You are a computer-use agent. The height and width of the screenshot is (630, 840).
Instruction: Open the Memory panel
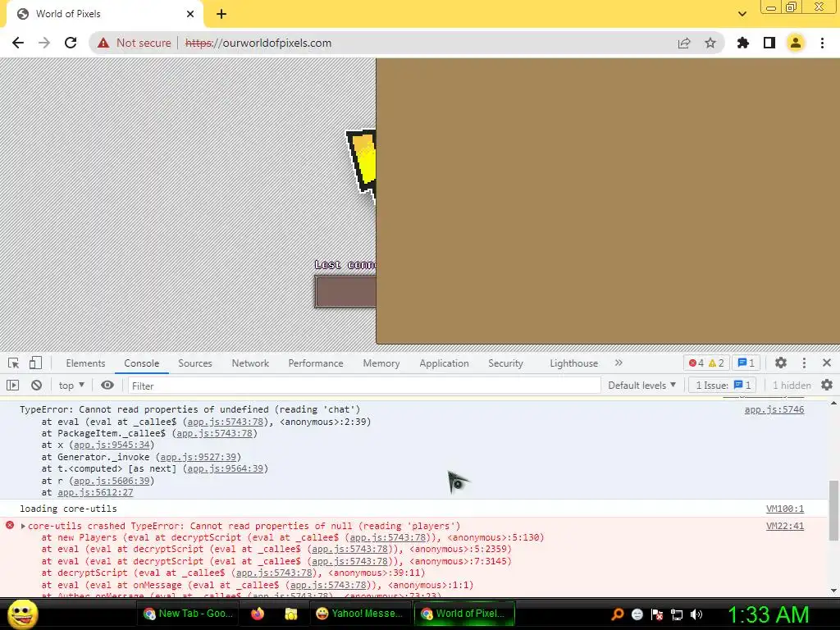(x=381, y=363)
